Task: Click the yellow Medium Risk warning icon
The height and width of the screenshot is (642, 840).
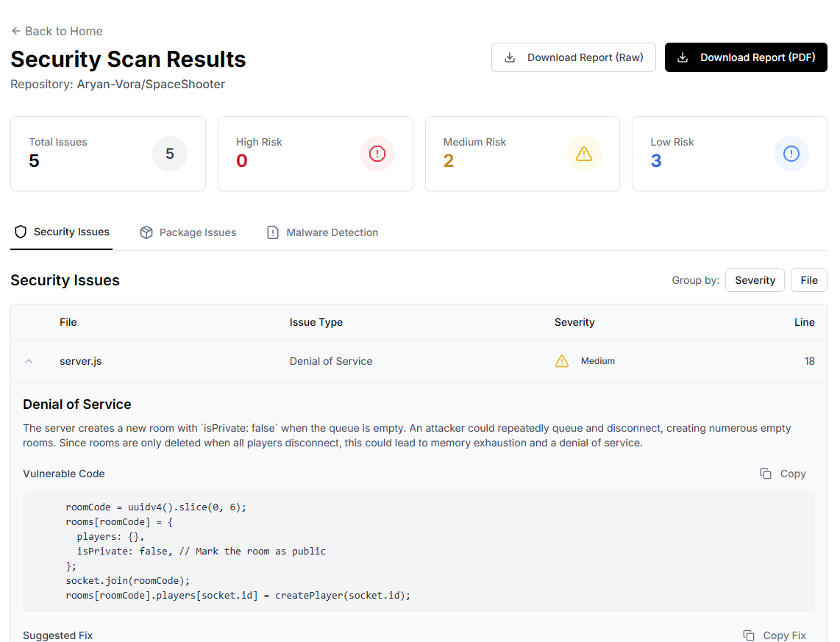Action: [584, 154]
